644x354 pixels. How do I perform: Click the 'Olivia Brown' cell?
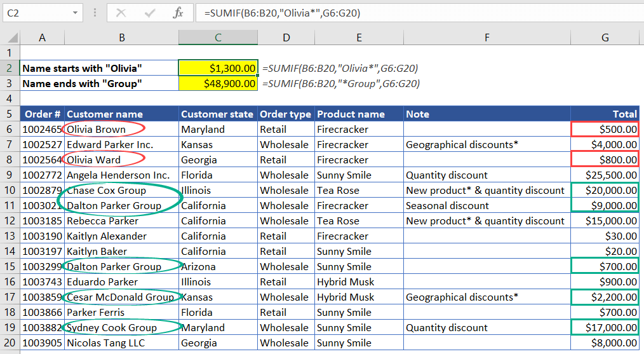click(121, 129)
